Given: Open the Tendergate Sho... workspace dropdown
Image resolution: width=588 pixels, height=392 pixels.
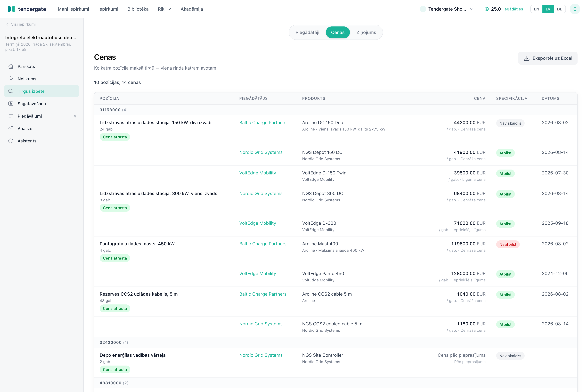Looking at the screenshot, I should coord(447,9).
